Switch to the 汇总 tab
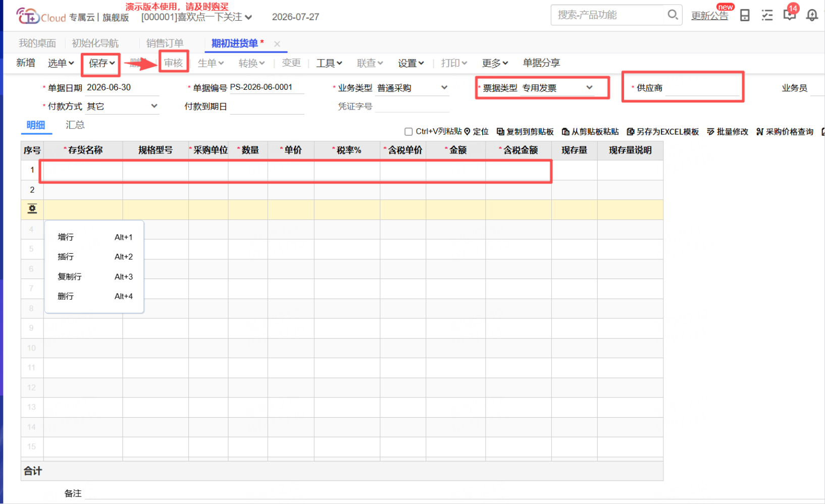This screenshot has height=504, width=825. 75,125
